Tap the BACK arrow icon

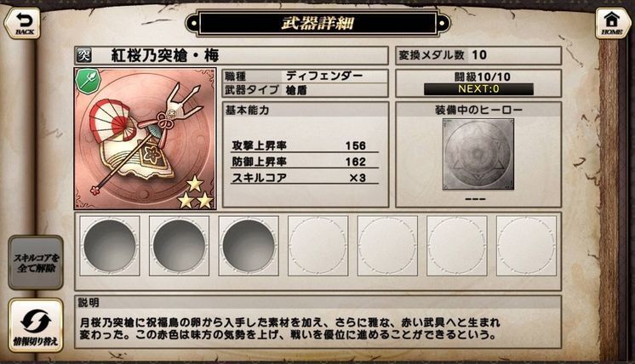pyautogui.click(x=22, y=23)
